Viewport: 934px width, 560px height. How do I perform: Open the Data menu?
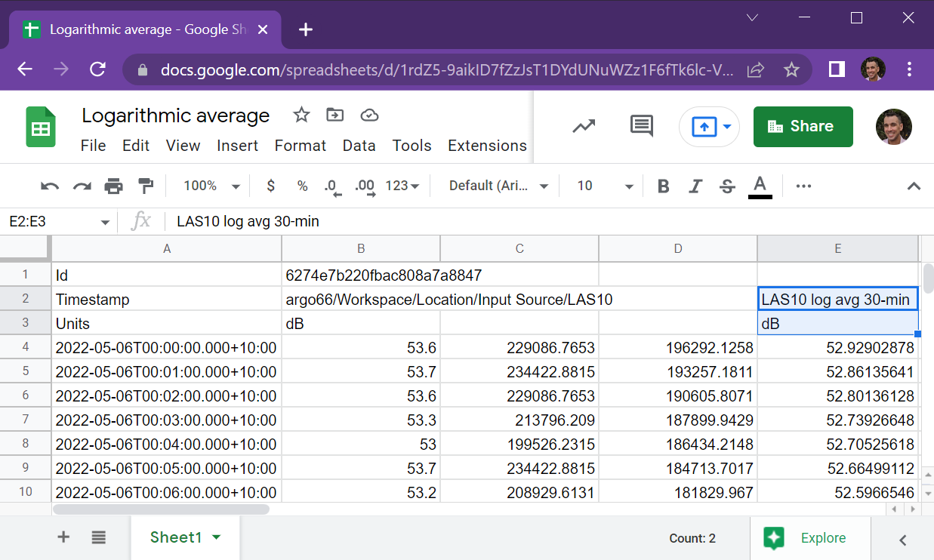pyautogui.click(x=359, y=146)
